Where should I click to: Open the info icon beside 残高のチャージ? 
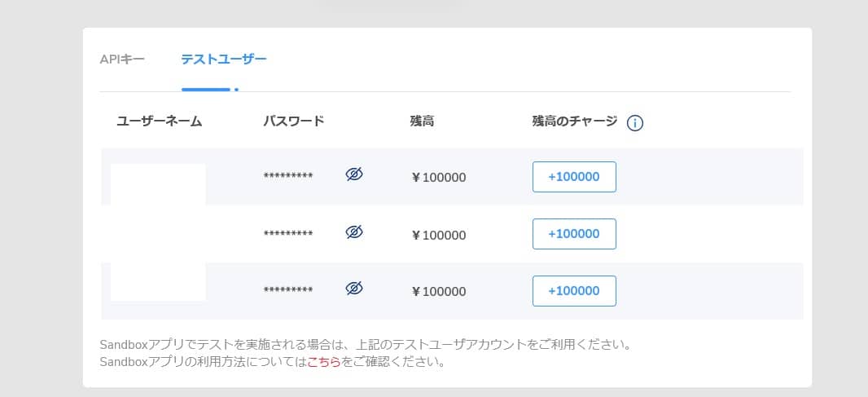(635, 123)
